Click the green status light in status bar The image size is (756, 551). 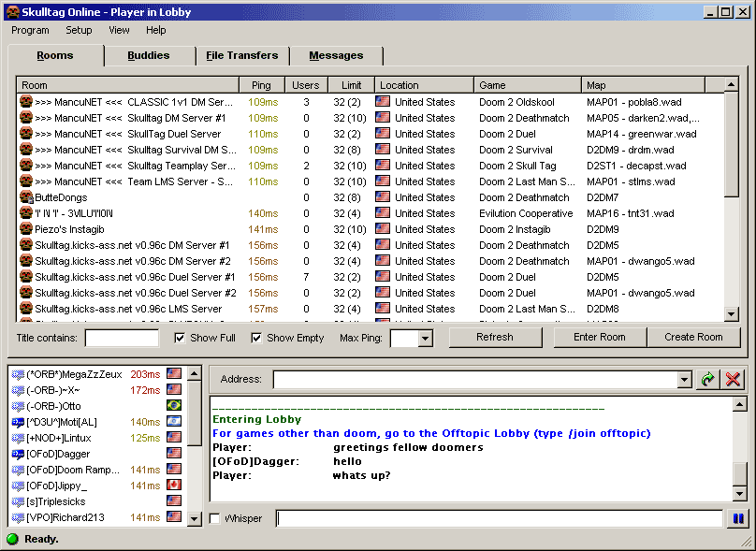[x=12, y=539]
